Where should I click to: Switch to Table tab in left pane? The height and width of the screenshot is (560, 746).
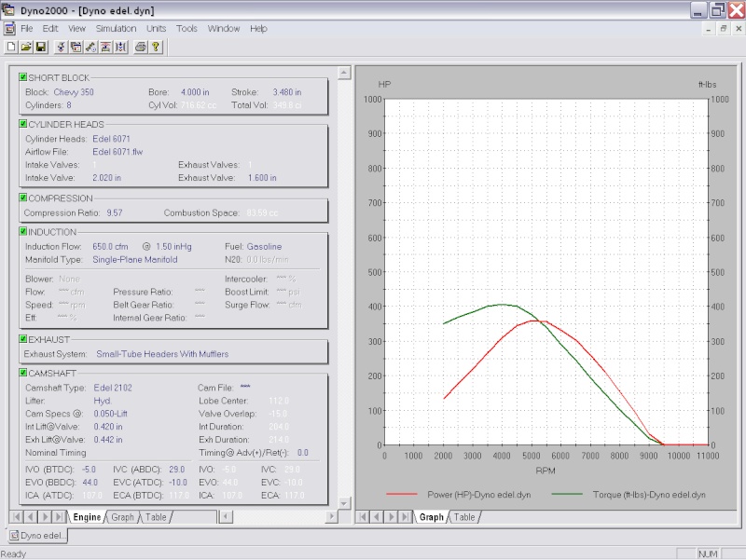click(156, 517)
